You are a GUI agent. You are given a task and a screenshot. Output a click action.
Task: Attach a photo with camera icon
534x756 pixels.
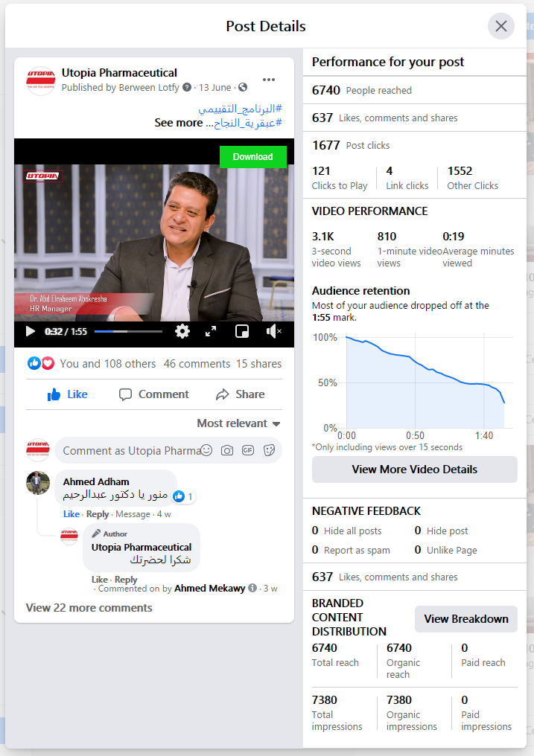tap(226, 450)
